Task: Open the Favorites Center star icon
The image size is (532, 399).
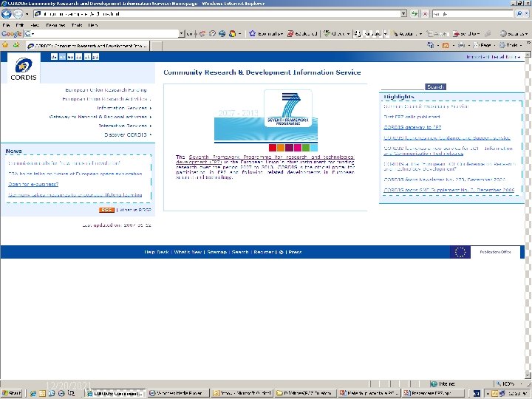Action: pos(5,45)
